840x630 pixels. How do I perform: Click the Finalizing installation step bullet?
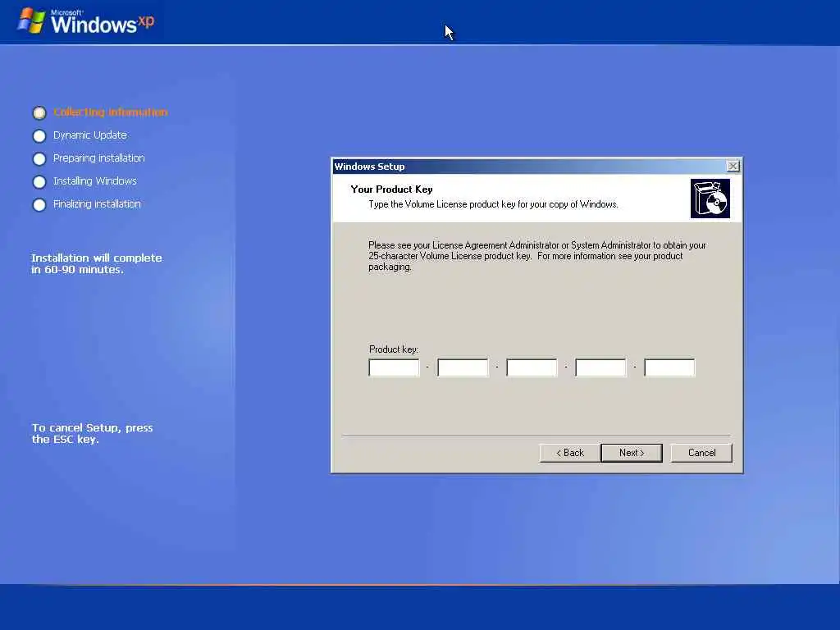click(39, 205)
